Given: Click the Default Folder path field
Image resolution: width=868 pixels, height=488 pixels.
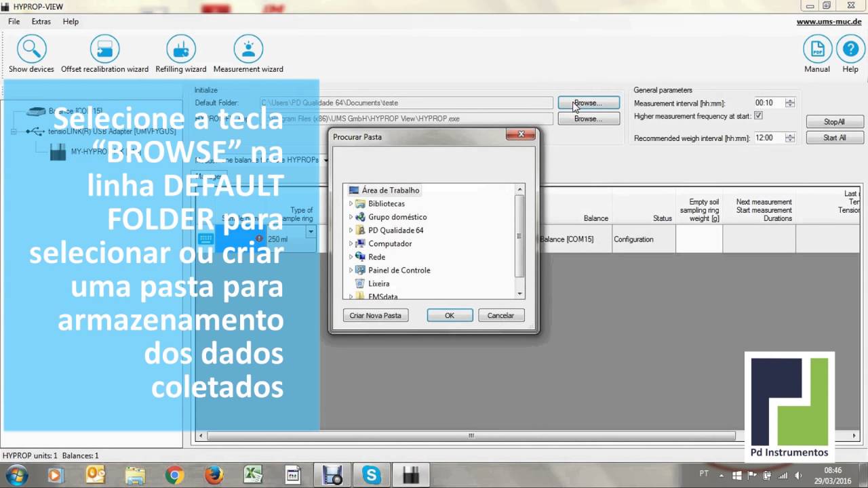Looking at the screenshot, I should point(406,103).
